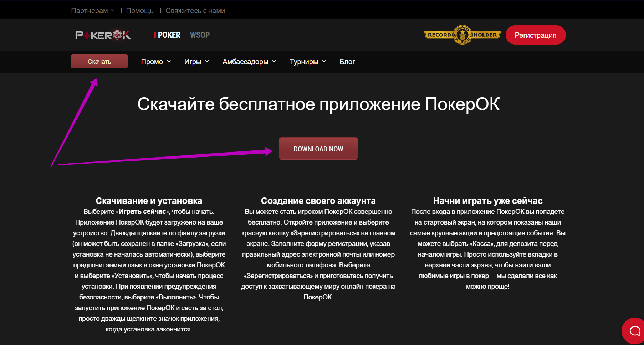
Task: Click the Начни играть уже сейчас heading
Action: coord(488,201)
